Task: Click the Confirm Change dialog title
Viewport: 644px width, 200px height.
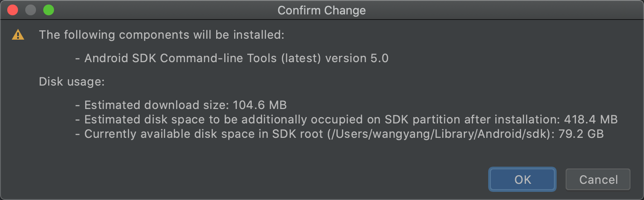Action: 322,10
